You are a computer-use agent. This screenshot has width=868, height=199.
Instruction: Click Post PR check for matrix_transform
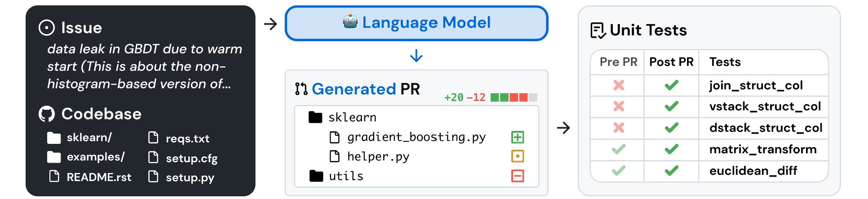tap(672, 149)
